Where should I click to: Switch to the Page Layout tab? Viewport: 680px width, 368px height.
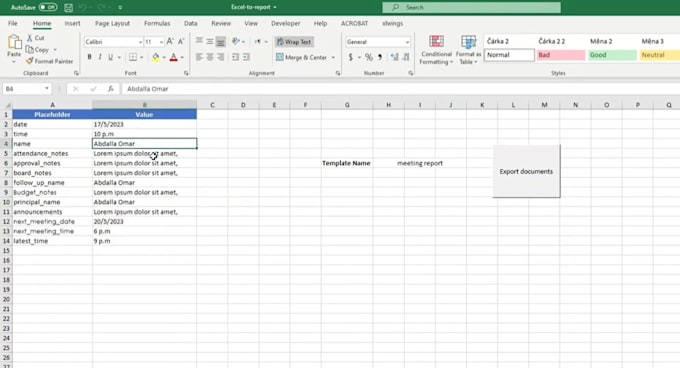[x=112, y=23]
